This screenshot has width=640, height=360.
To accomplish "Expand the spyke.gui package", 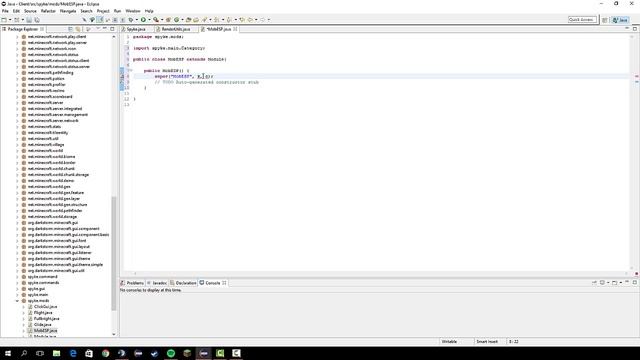I will click(17, 289).
